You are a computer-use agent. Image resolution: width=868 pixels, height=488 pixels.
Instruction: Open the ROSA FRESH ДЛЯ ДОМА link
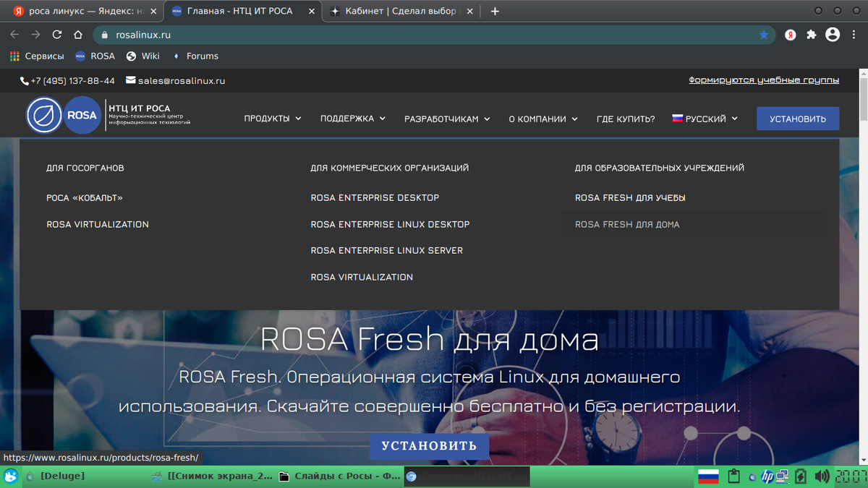tap(627, 224)
